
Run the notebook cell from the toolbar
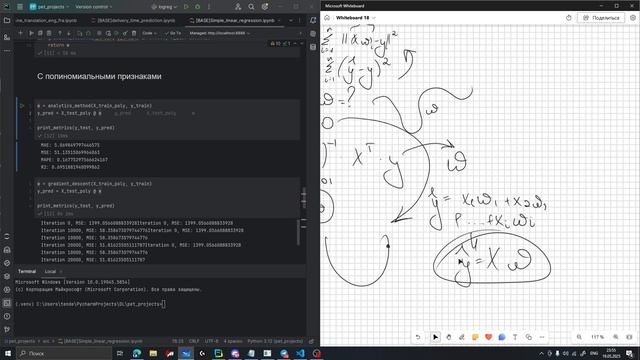click(31, 33)
